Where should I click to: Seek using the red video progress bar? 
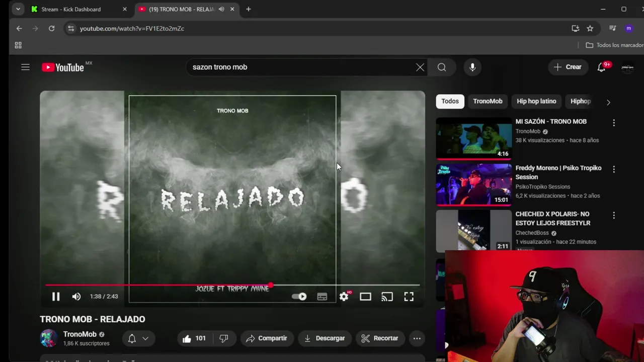pyautogui.click(x=232, y=285)
